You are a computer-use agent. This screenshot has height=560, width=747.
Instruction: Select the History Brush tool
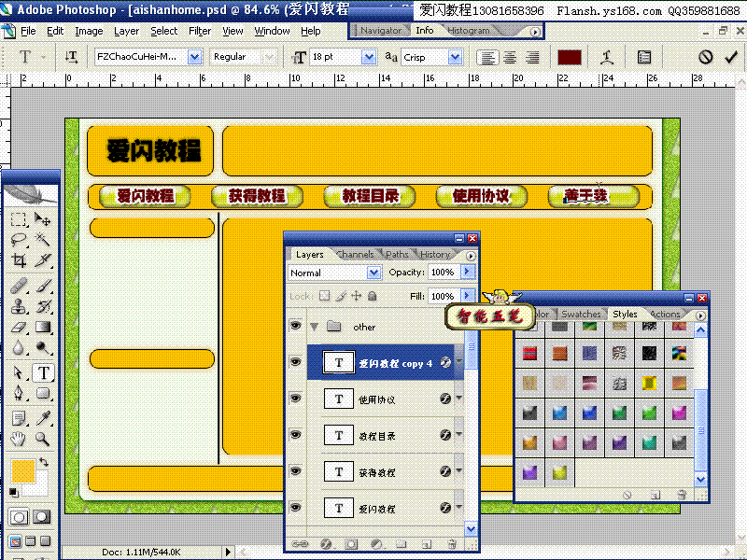[x=42, y=306]
